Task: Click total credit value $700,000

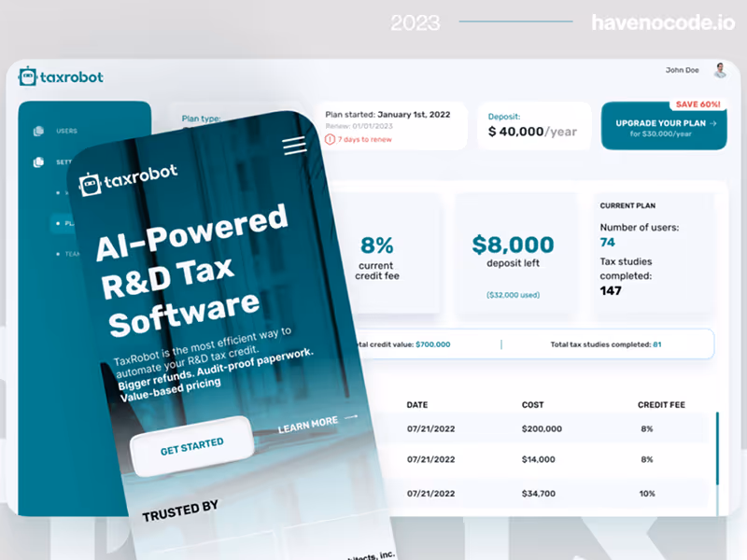Action: [432, 344]
